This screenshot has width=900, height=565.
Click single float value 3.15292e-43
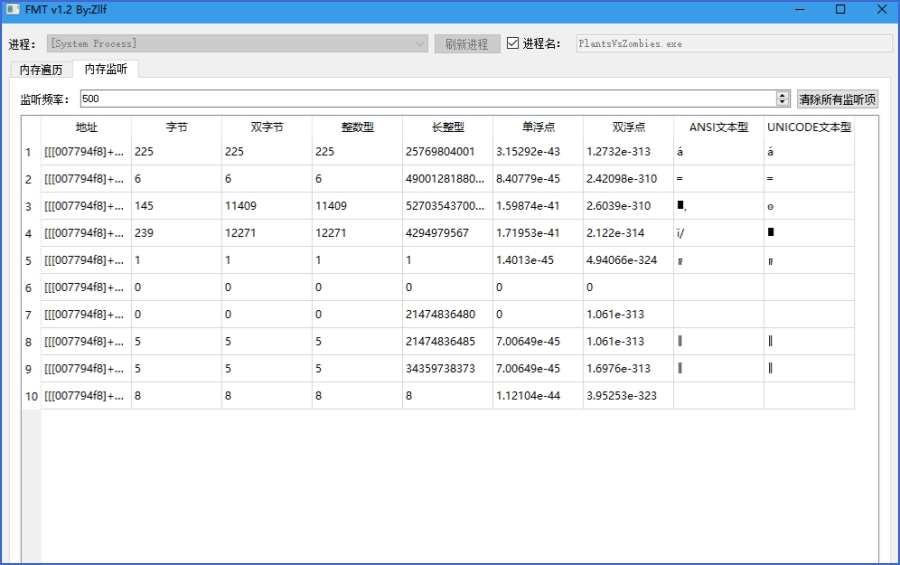(x=538, y=152)
